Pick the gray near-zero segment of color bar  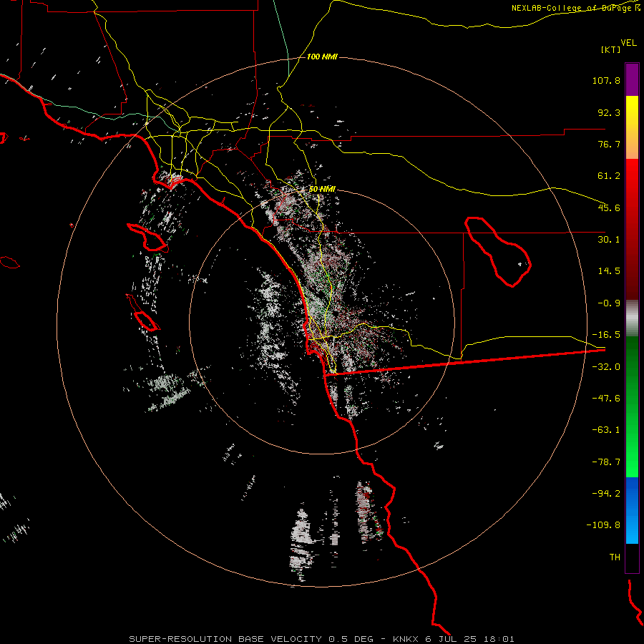pyautogui.click(x=632, y=318)
